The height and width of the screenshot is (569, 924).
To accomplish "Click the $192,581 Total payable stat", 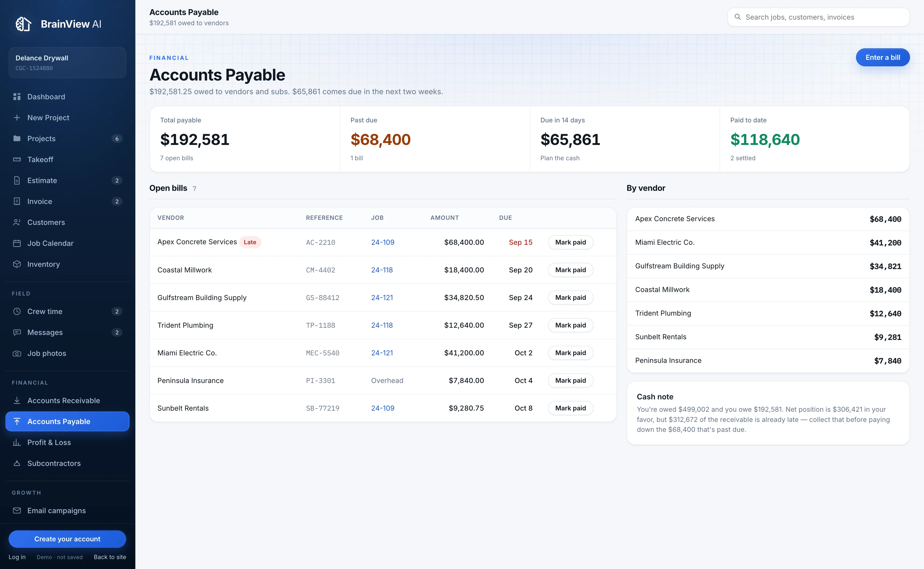I will [195, 140].
